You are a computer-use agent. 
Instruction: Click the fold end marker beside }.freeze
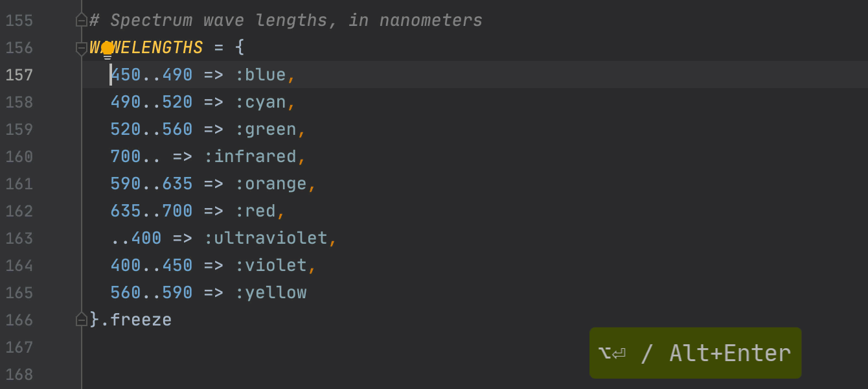(82, 320)
